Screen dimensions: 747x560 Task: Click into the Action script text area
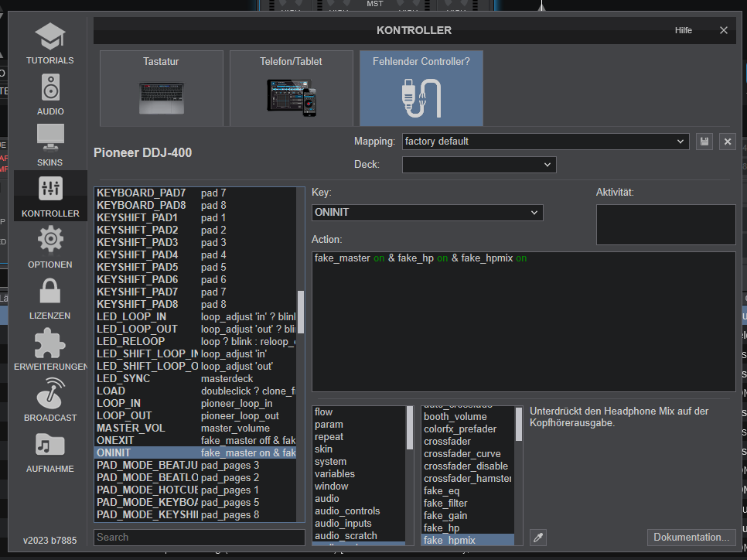pyautogui.click(x=524, y=322)
